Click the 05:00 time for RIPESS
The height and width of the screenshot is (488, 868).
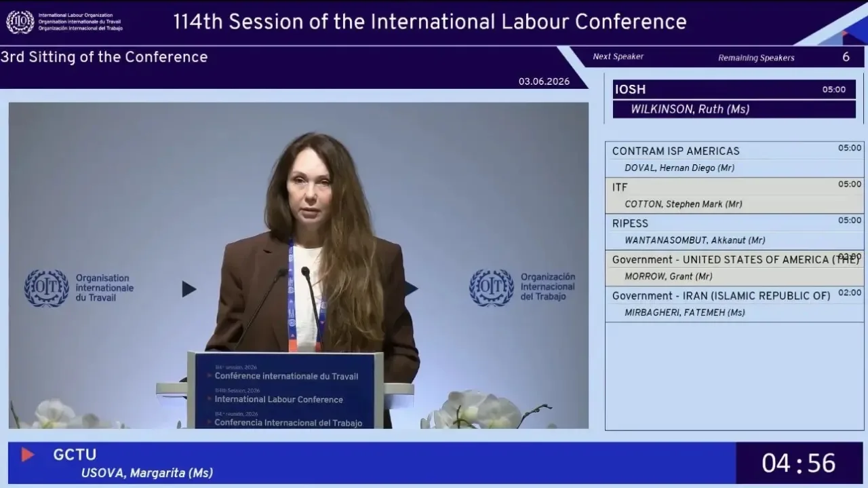(x=850, y=220)
